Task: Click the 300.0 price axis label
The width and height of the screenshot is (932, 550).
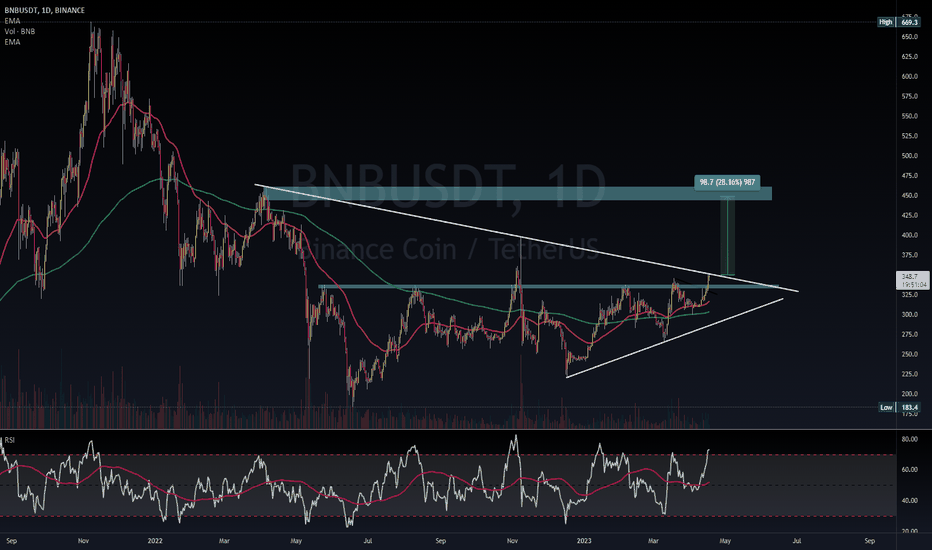Action: point(909,315)
